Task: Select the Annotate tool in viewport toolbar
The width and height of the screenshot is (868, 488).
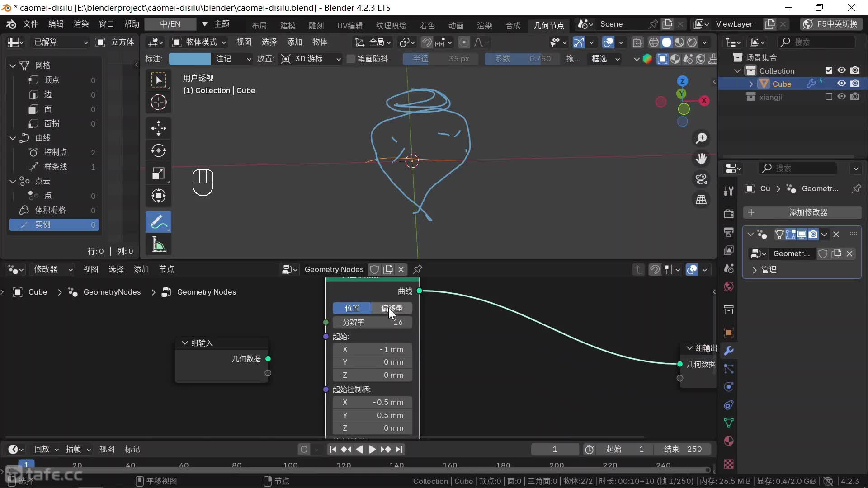Action: (158, 222)
